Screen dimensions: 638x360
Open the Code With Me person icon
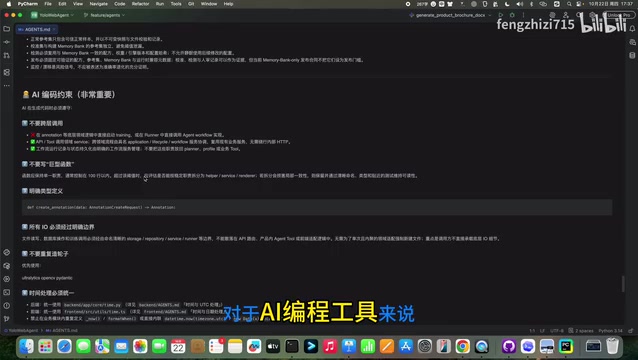tap(566, 15)
